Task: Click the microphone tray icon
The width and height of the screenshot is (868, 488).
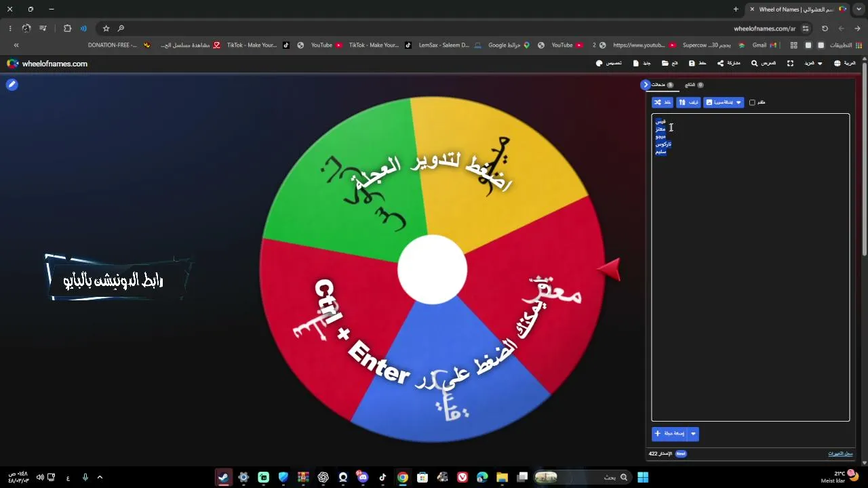Action: 85,477
